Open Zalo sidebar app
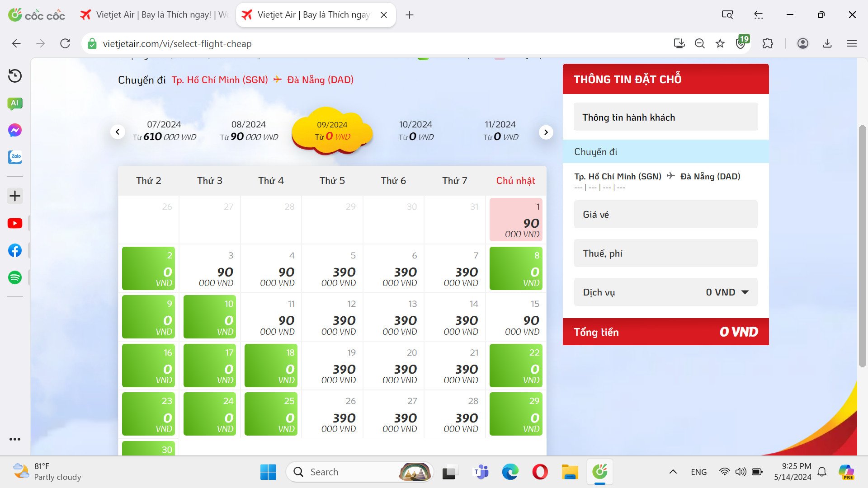 (x=15, y=157)
